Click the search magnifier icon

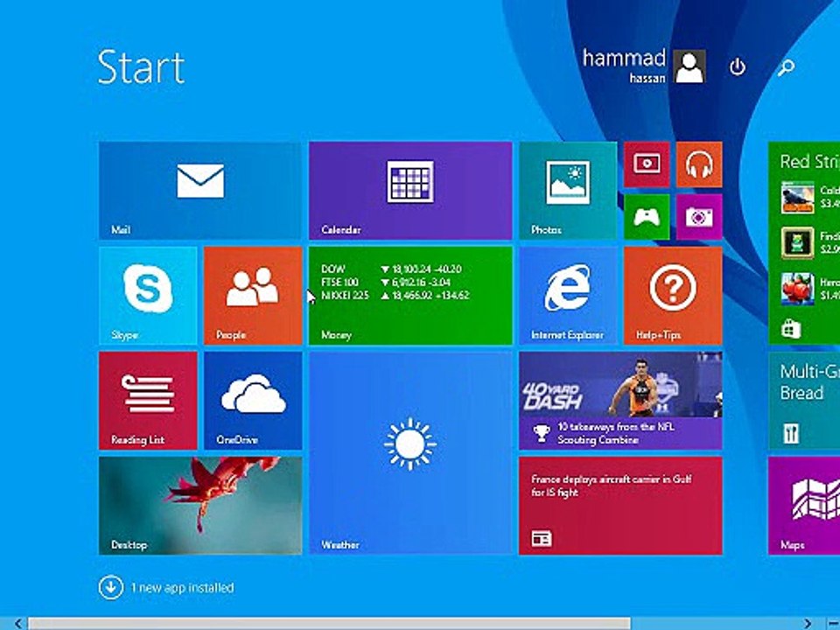tap(786, 67)
